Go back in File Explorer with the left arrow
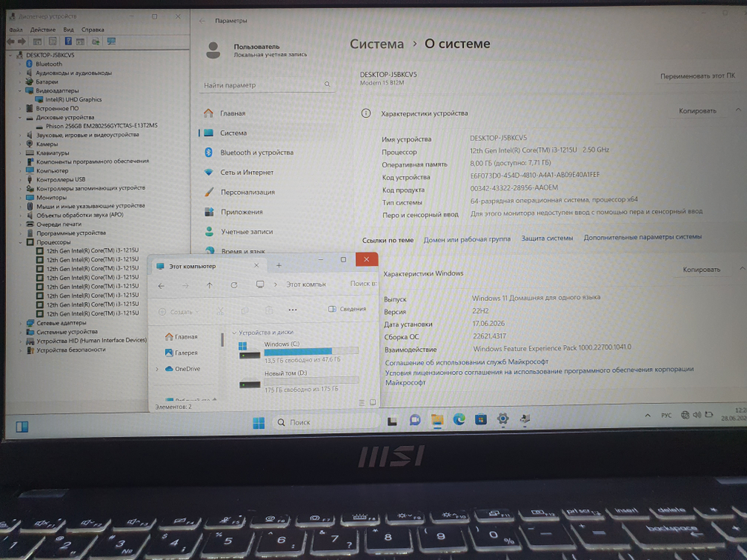The image size is (747, 560). [x=161, y=286]
